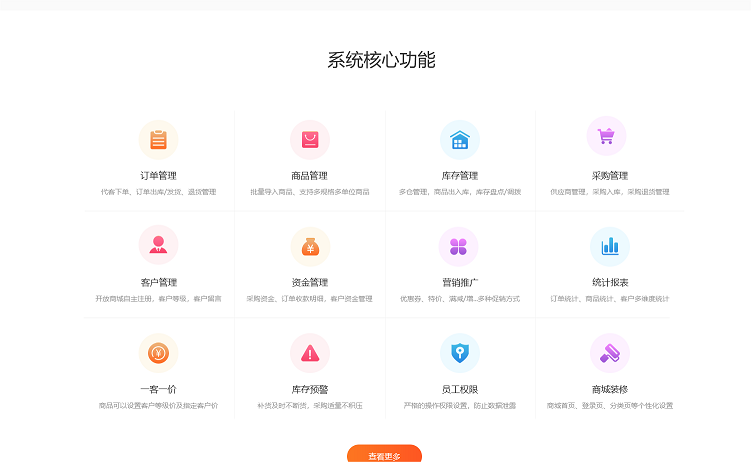Click the 采购管理 shopping cart icon
The width and height of the screenshot is (751, 462).
click(x=606, y=136)
